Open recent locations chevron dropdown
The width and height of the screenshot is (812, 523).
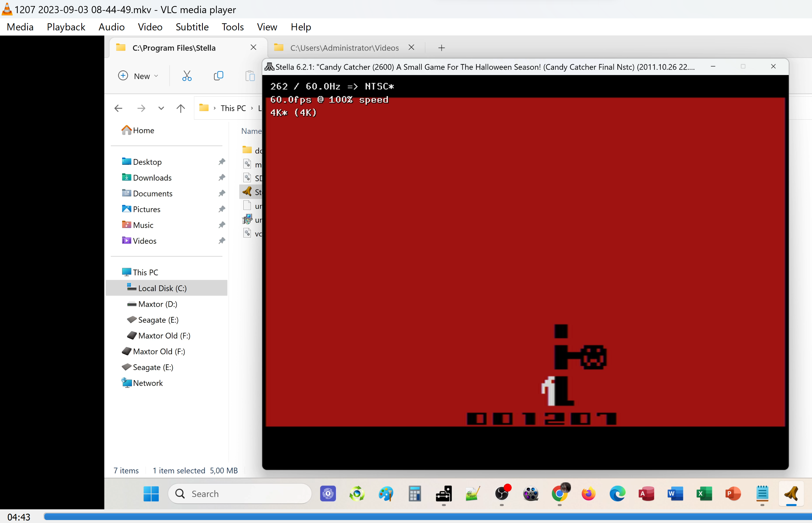(161, 108)
